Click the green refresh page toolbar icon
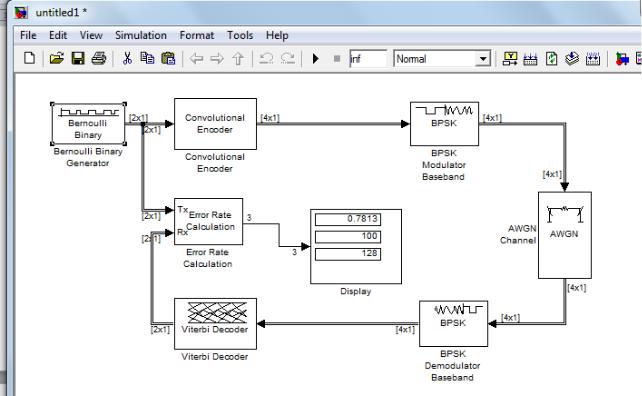This screenshot has height=396, width=642. pos(552,59)
